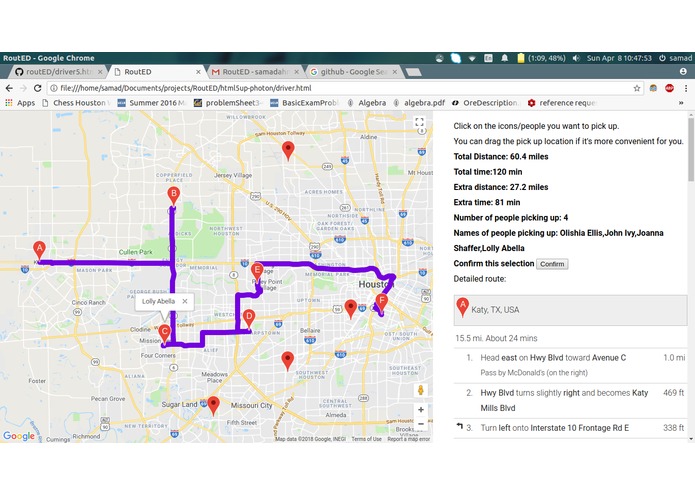Open system volume indicator
This screenshot has width=695, height=494.
[576, 58]
